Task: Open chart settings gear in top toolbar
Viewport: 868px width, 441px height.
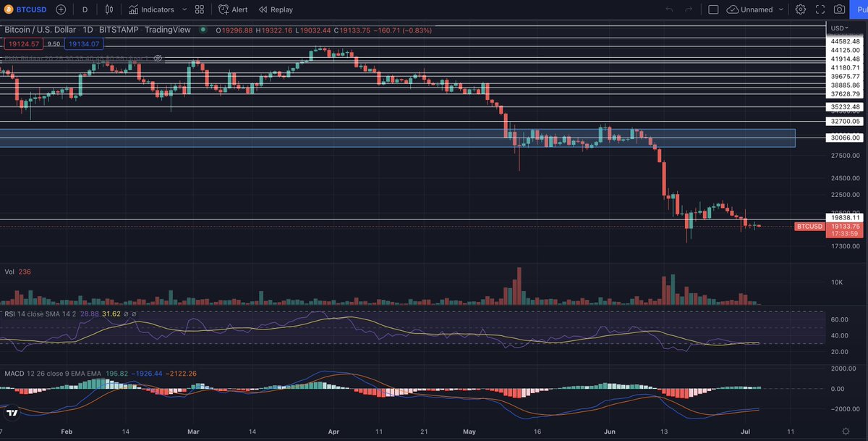Action: [x=801, y=9]
